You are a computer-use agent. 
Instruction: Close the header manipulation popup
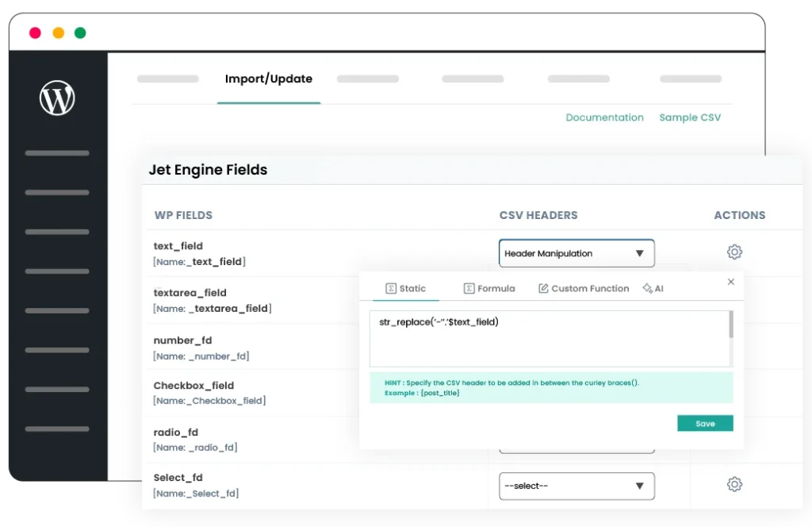tap(730, 282)
